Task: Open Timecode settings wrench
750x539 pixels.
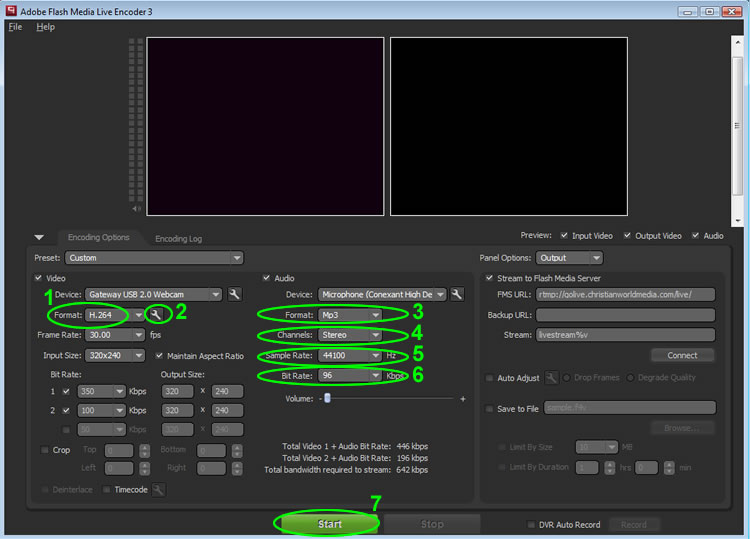Action: tap(159, 490)
